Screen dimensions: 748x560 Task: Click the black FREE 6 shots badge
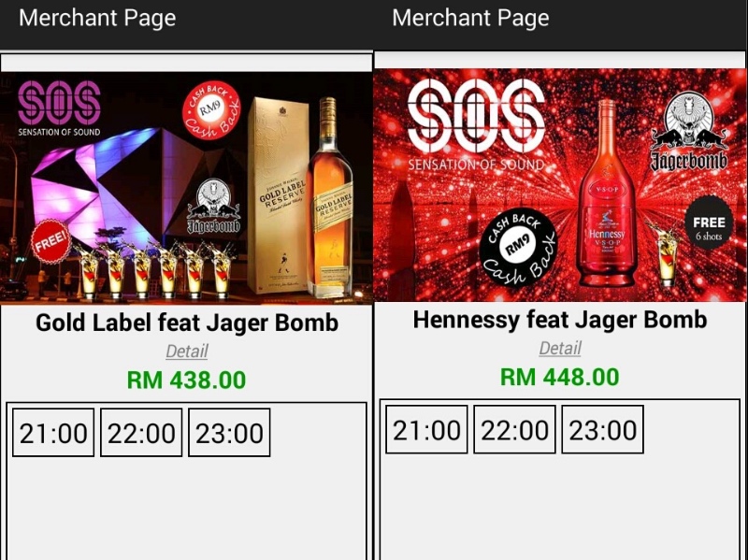(709, 228)
